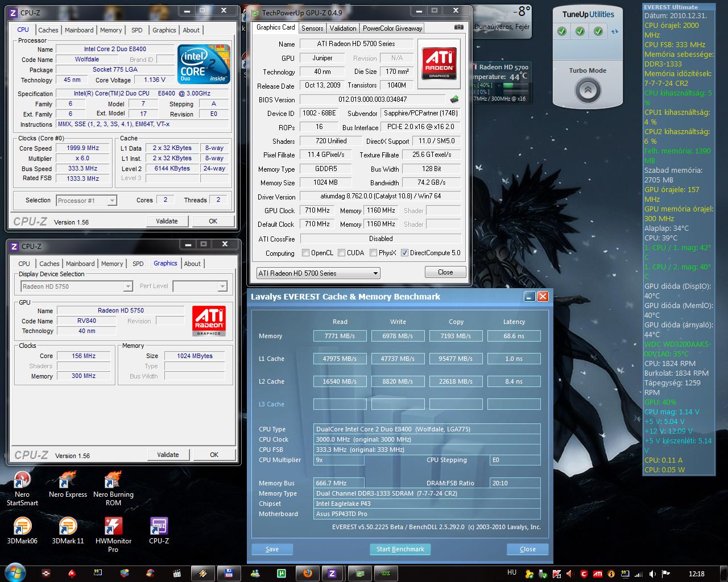Click the Memory Read 7771 MB/s cell
This screenshot has width=728, height=582.
click(340, 336)
